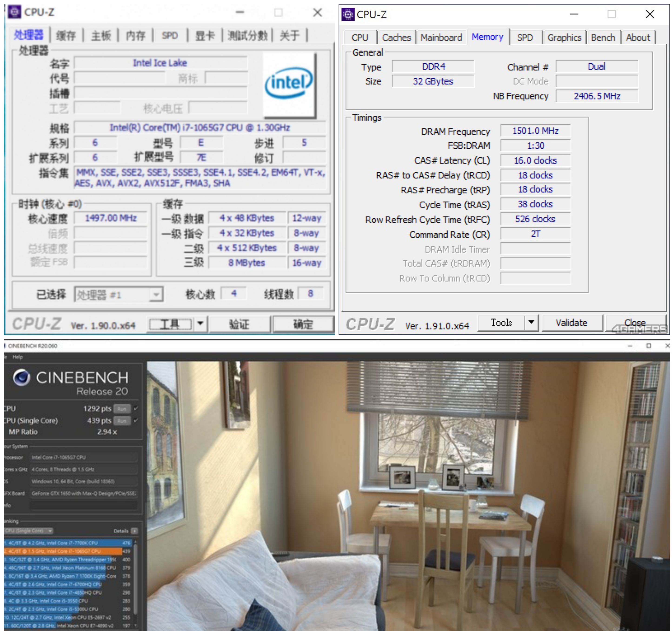Maximize the Cinebench window
The height and width of the screenshot is (631, 672).
(649, 346)
